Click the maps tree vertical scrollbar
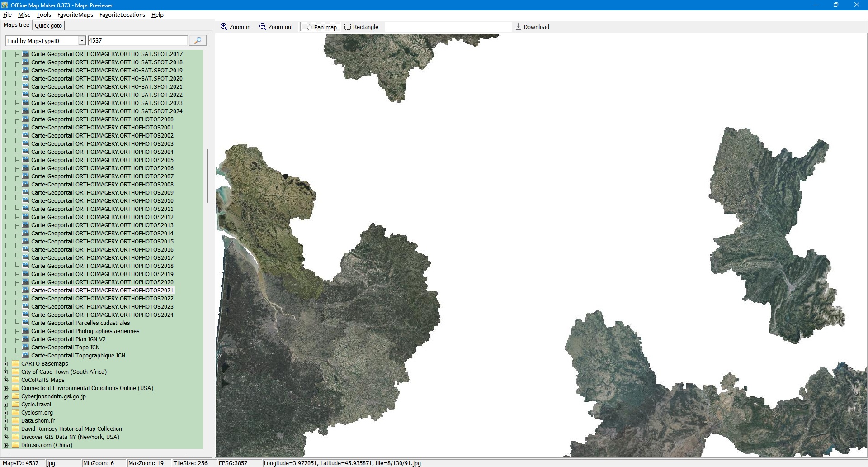This screenshot has width=868, height=467. click(207, 176)
